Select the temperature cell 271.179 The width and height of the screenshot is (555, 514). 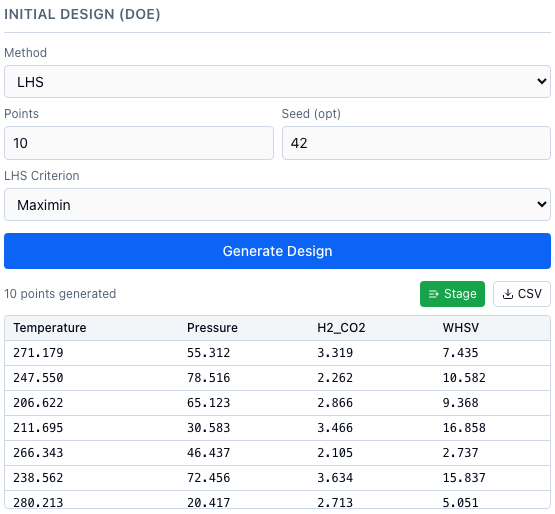[x=38, y=353]
